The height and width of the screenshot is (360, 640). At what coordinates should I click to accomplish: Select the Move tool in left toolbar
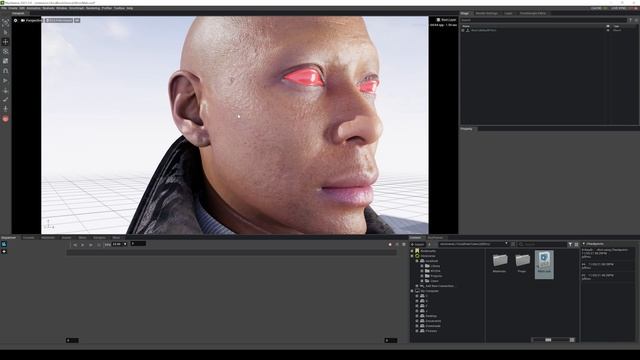point(5,42)
